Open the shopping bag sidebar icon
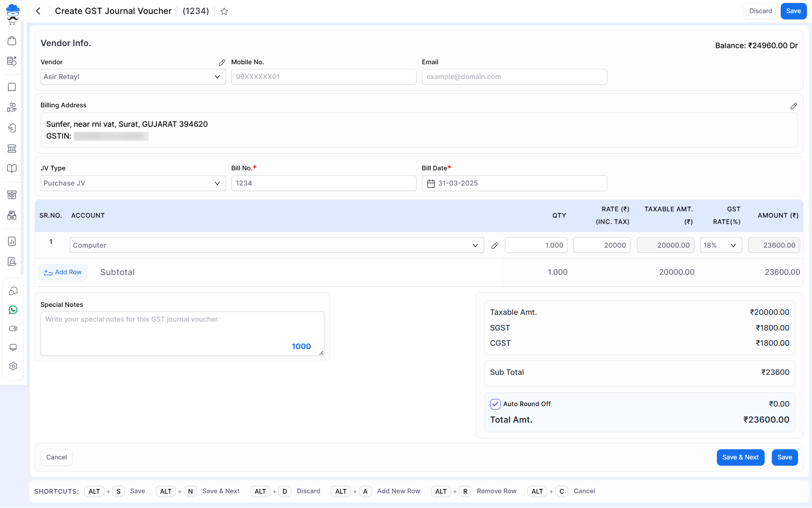Viewport: 812px width, 508px height. (12, 41)
